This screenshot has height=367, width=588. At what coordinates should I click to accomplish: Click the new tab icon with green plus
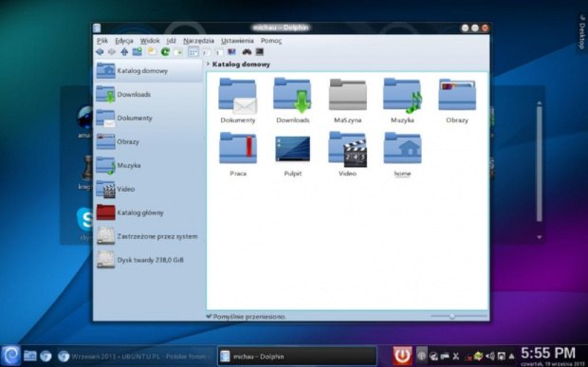[178, 52]
